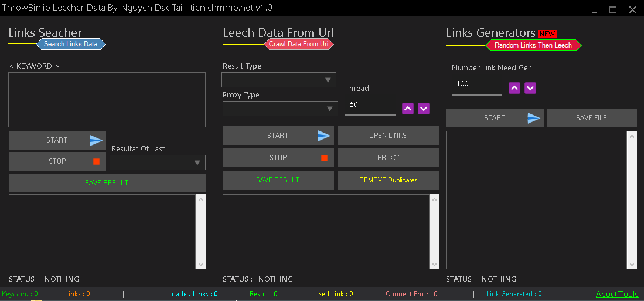Increase Number Link Need Gen value
This screenshot has height=301, width=644.
(x=514, y=88)
